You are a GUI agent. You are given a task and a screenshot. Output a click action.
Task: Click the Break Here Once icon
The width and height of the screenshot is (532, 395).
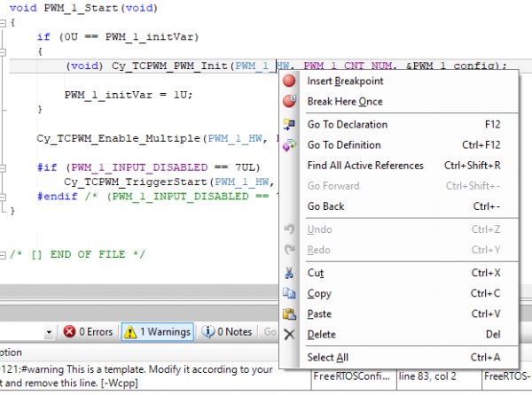tap(289, 102)
